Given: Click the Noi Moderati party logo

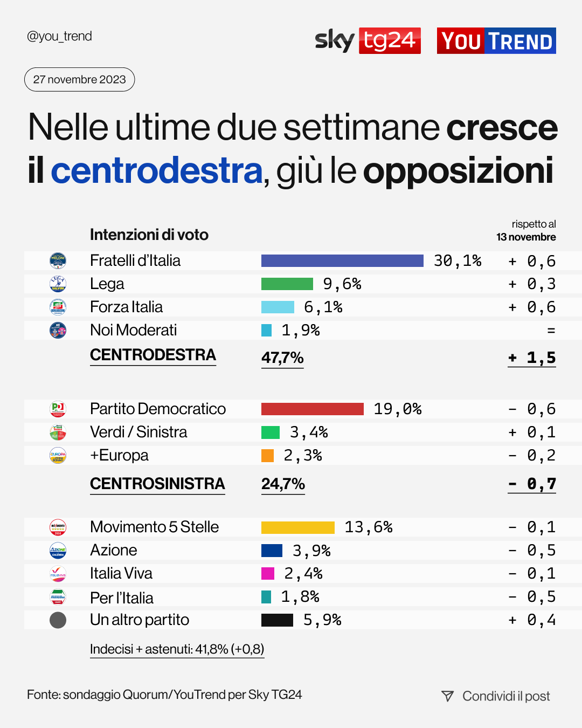Looking at the screenshot, I should [58, 330].
